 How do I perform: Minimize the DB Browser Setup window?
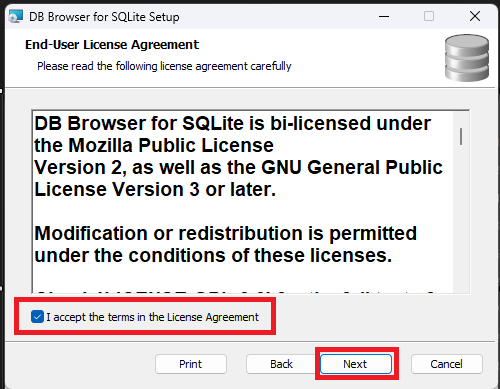tap(384, 16)
